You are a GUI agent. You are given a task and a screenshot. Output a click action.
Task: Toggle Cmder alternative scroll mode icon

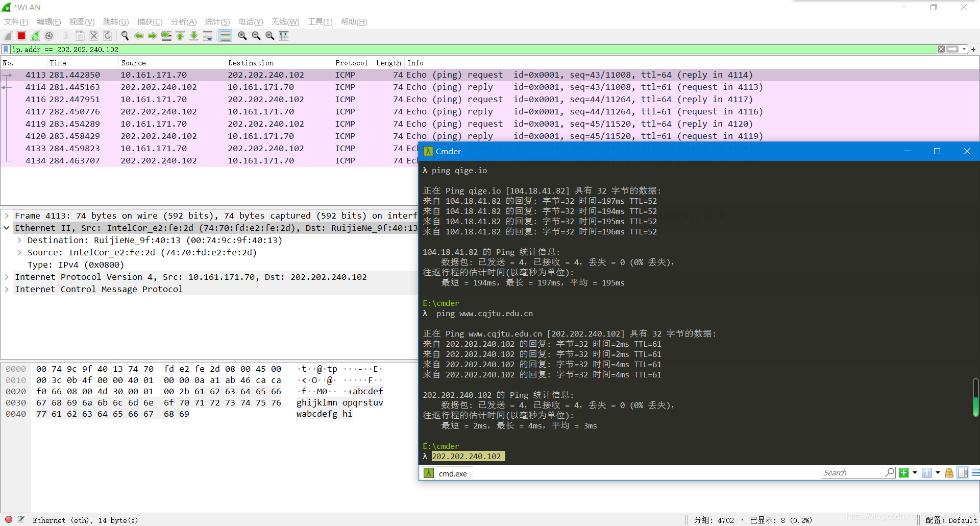point(963,473)
